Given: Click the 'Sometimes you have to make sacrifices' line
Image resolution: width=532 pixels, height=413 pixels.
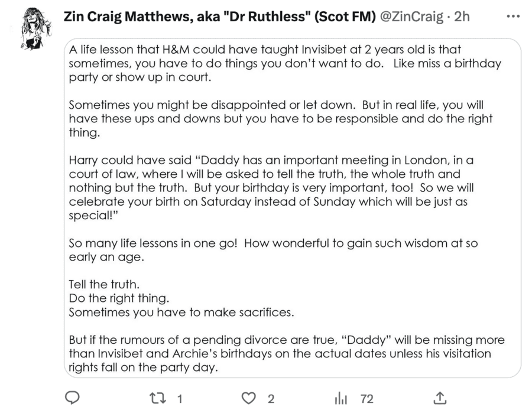Looking at the screenshot, I should pyautogui.click(x=181, y=313).
